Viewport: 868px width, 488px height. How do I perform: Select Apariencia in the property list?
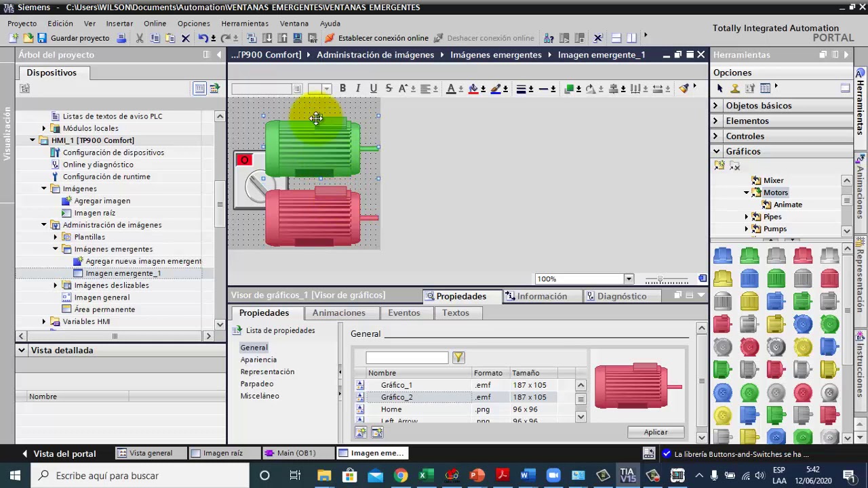258,360
